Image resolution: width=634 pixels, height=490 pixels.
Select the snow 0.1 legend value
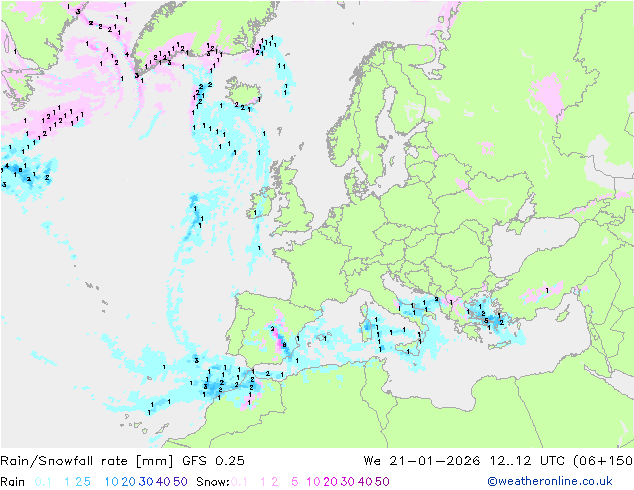(x=239, y=482)
